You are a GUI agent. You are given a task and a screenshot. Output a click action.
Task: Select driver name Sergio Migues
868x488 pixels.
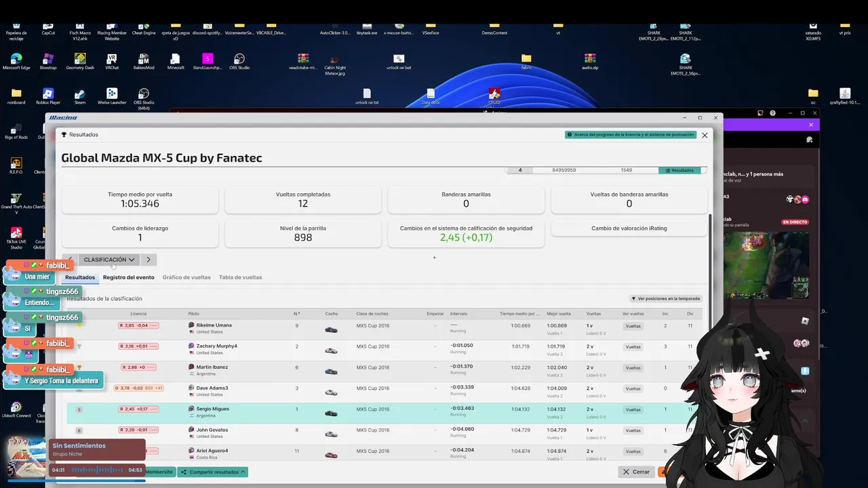coord(212,409)
